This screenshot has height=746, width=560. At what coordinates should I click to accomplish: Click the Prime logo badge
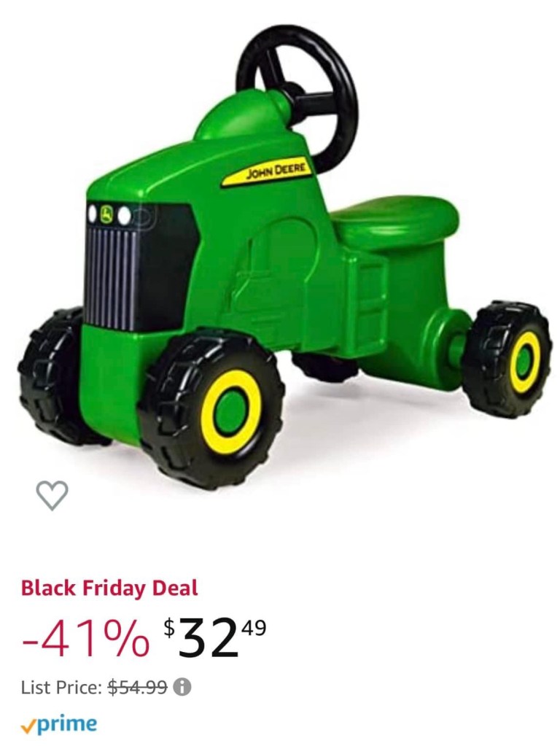click(59, 723)
